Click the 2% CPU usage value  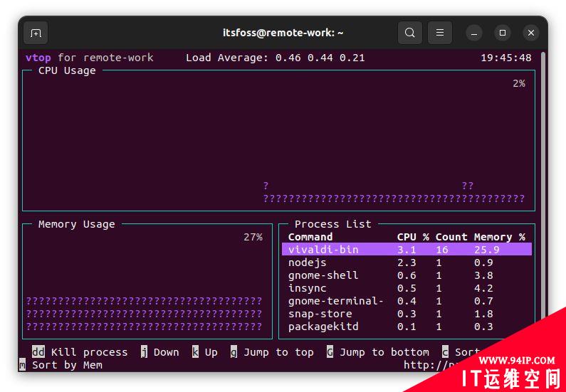pyautogui.click(x=519, y=83)
